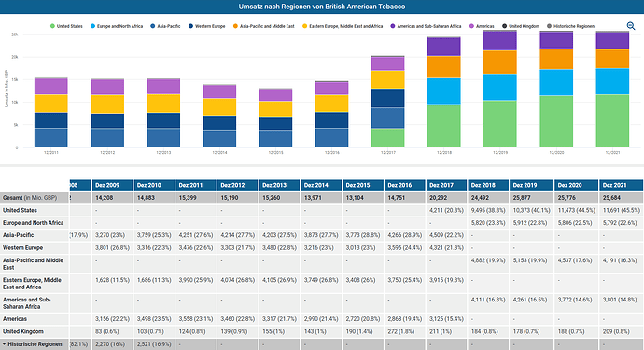The height and width of the screenshot is (350, 644).
Task: Click yellow Eastern Europe segment of 12/2011 bar
Action: [51, 104]
